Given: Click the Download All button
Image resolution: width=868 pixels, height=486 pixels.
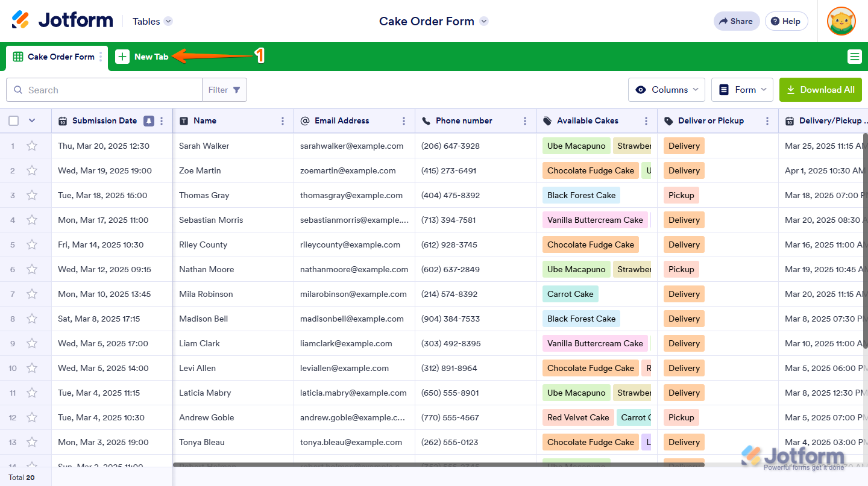Looking at the screenshot, I should pos(820,90).
